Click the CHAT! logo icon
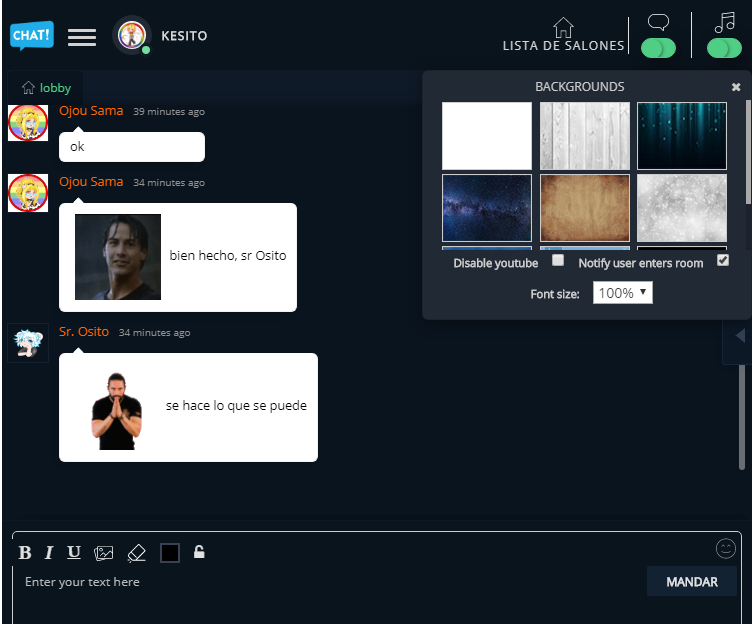The height and width of the screenshot is (624, 753). tap(32, 36)
